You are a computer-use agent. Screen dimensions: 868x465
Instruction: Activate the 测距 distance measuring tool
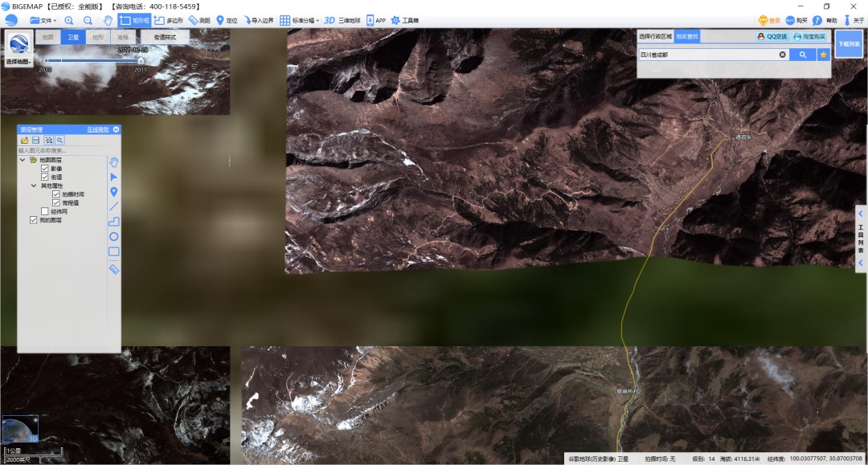click(199, 20)
